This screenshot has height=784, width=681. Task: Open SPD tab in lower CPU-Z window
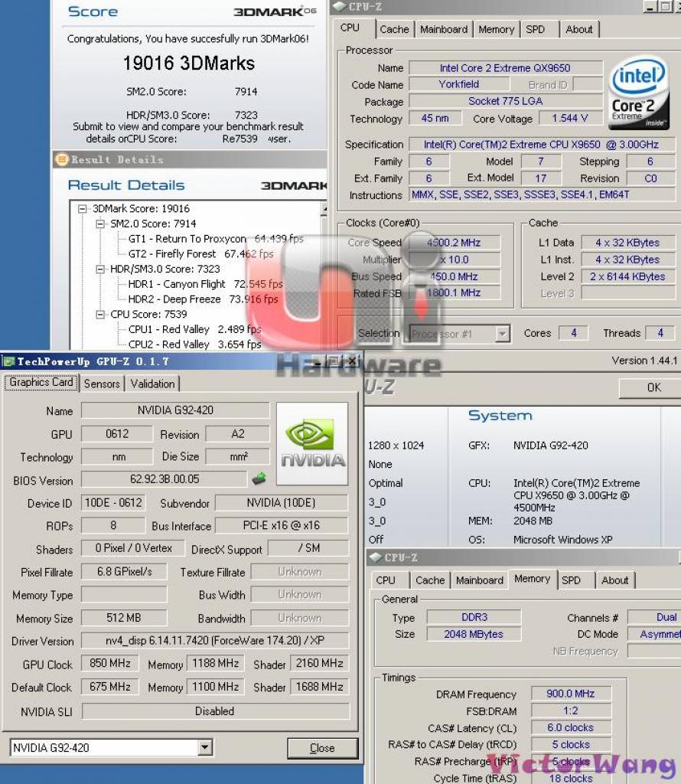(571, 580)
